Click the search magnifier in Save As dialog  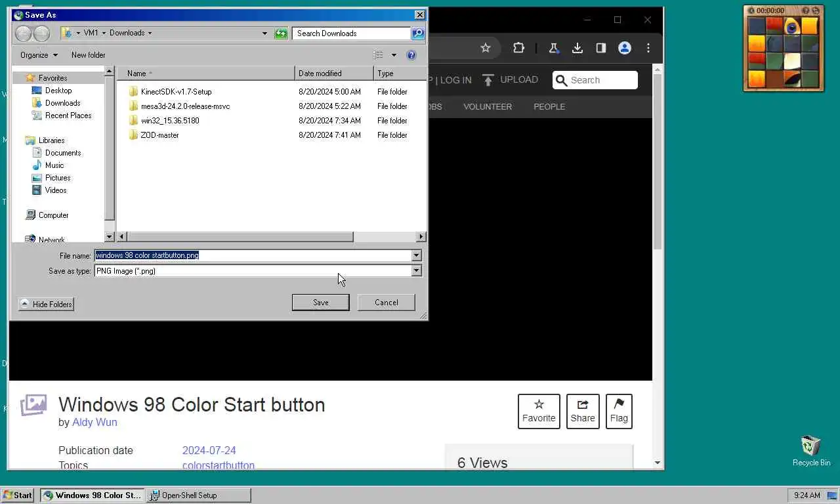coord(417,33)
